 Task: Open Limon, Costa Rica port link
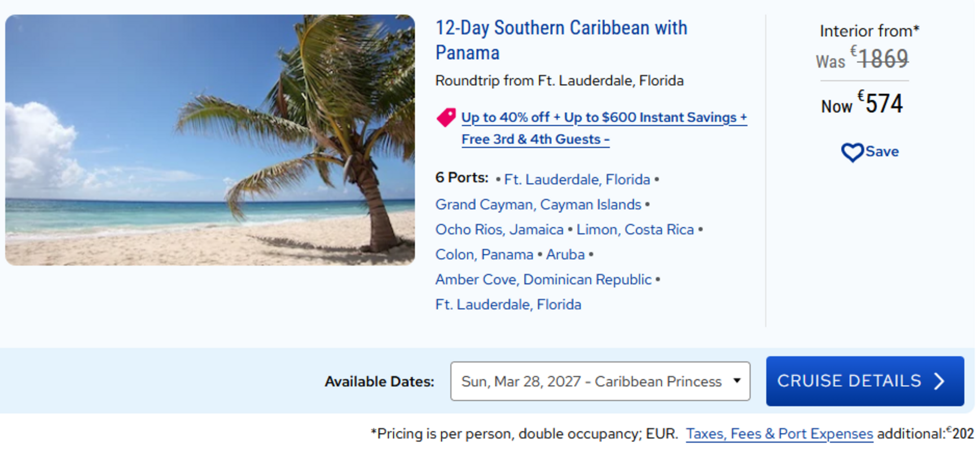(635, 230)
